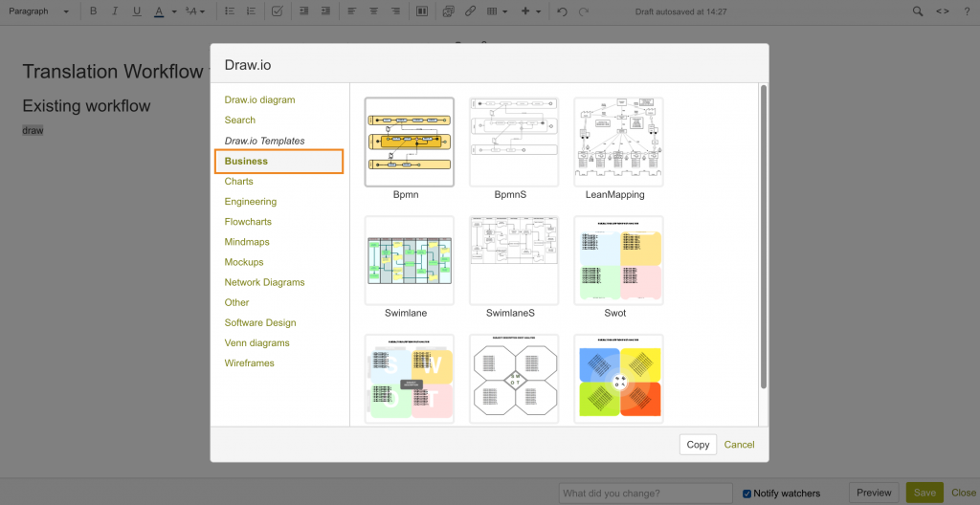Open the Charts template category
Image resolution: width=980 pixels, height=505 pixels.
238,182
